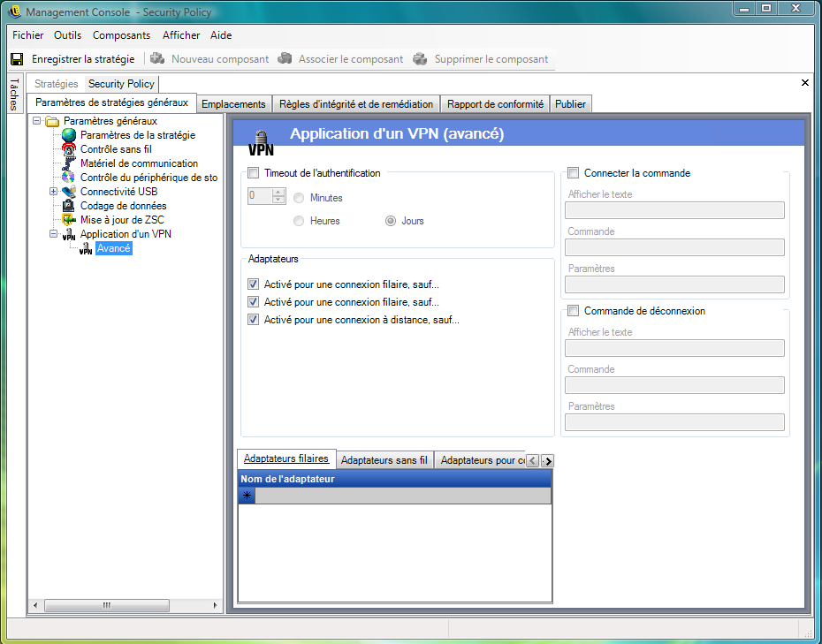Screen dimensions: 822x644
Task: Expand the Connectivité USB tree node
Action: pyautogui.click(x=54, y=192)
